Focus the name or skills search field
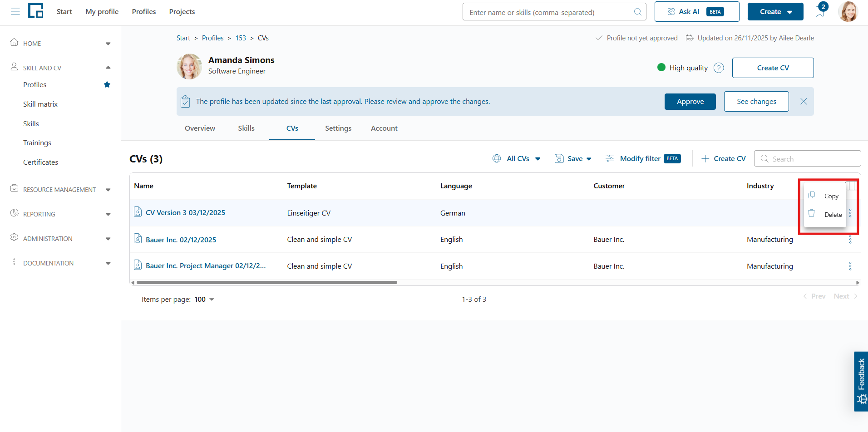The height and width of the screenshot is (432, 868). [554, 12]
